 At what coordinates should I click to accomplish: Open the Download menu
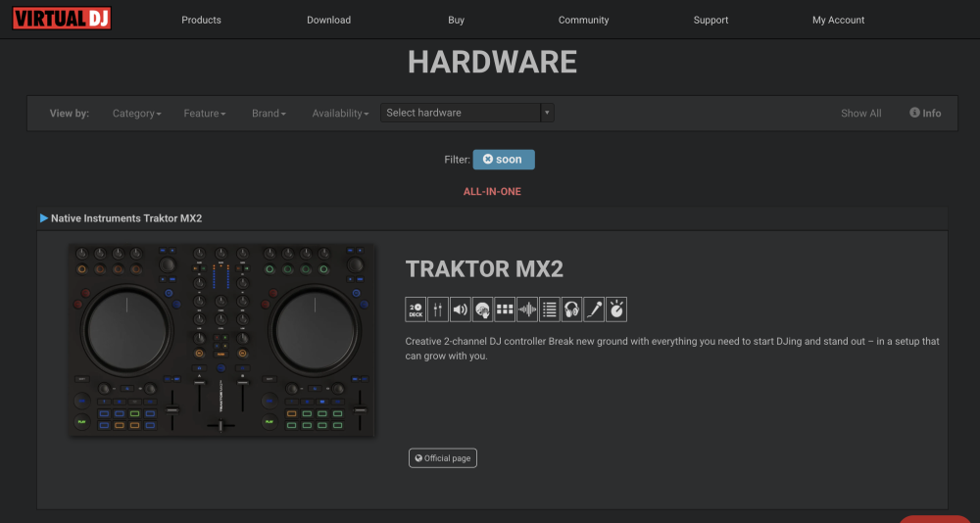point(328,20)
